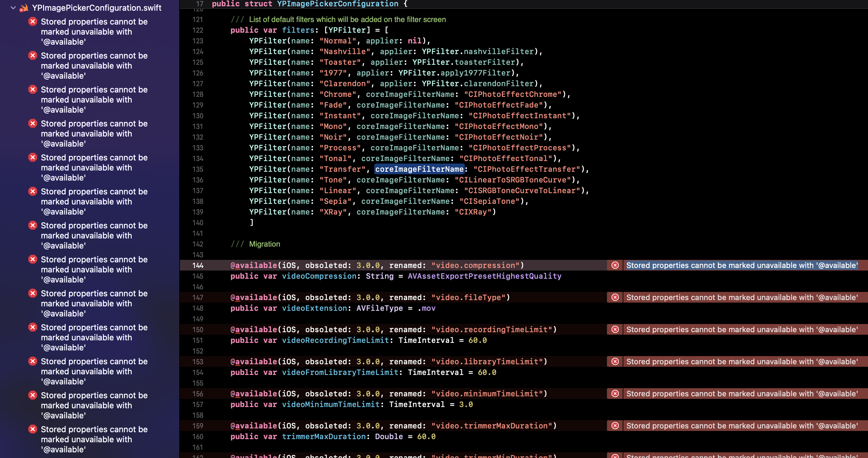Click the red error icon on line 144
The width and height of the screenshot is (868, 458).
tap(615, 265)
